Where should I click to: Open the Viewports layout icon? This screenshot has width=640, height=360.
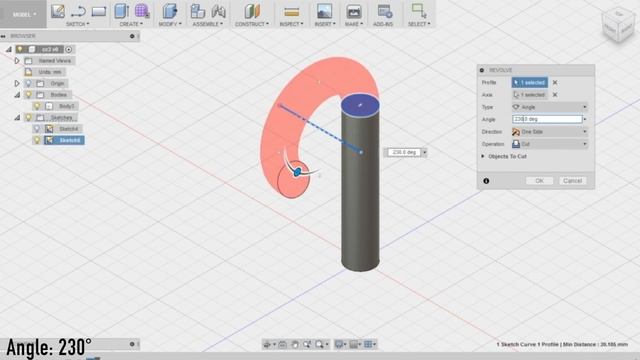click(368, 344)
